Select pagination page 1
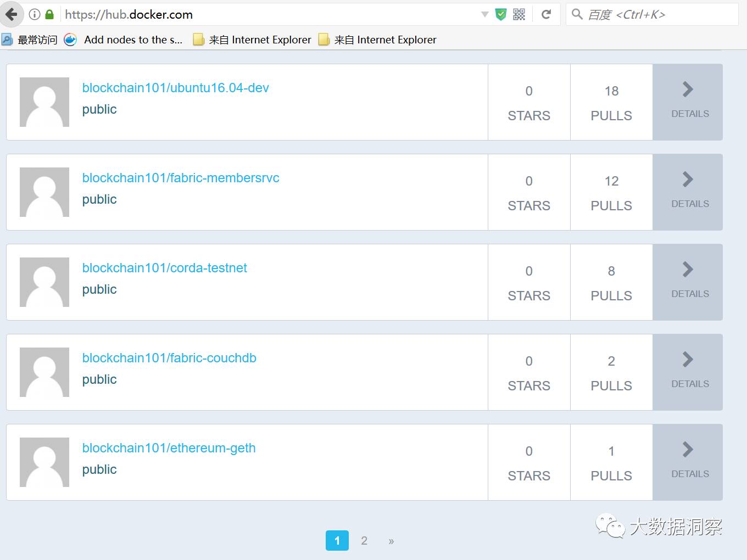Viewport: 747px width, 560px height. point(337,540)
